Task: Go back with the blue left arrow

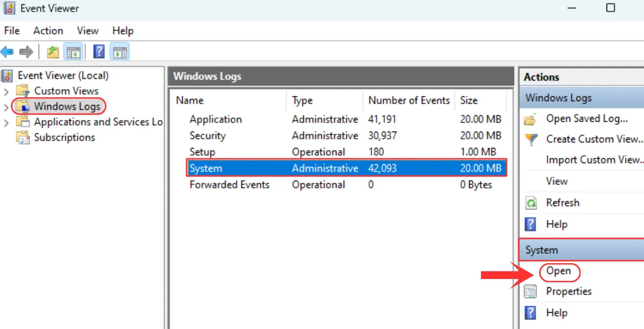Action: point(7,52)
